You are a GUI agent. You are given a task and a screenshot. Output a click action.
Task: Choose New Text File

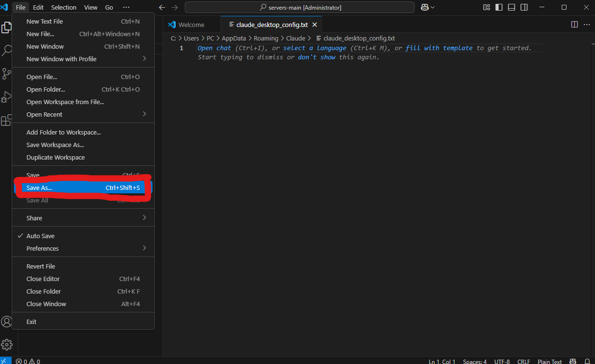(83, 21)
